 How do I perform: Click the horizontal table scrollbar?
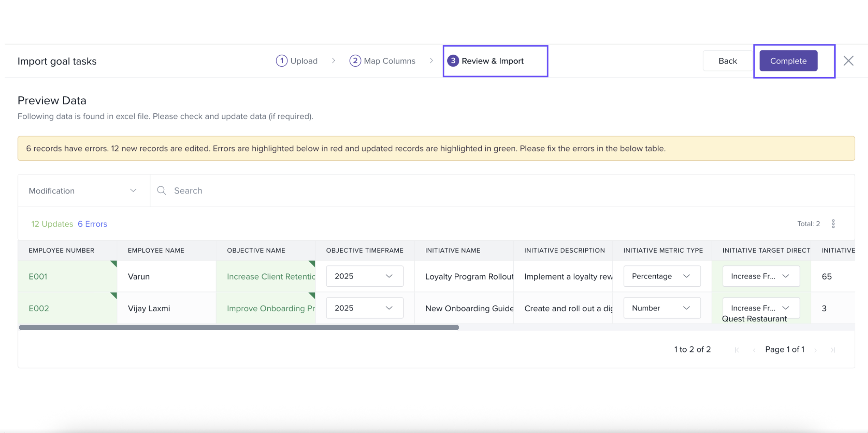[x=239, y=327]
